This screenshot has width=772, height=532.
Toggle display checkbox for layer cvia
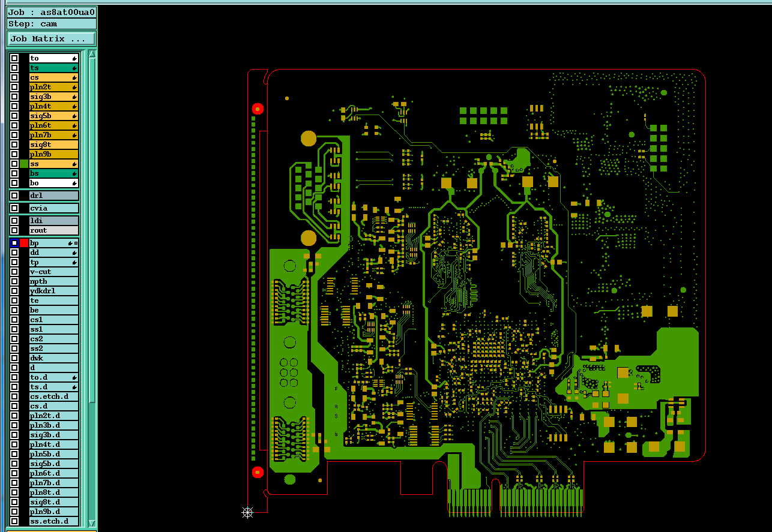tap(14, 208)
